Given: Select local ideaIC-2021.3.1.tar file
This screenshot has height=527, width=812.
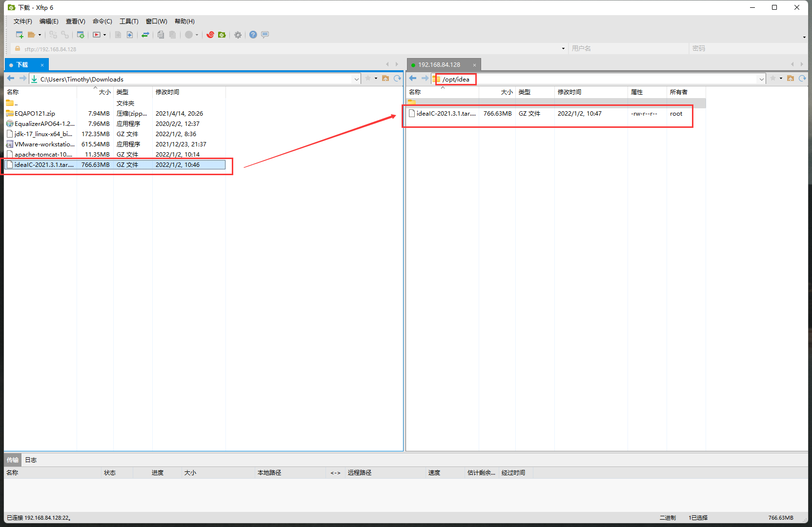Looking at the screenshot, I should point(115,164).
